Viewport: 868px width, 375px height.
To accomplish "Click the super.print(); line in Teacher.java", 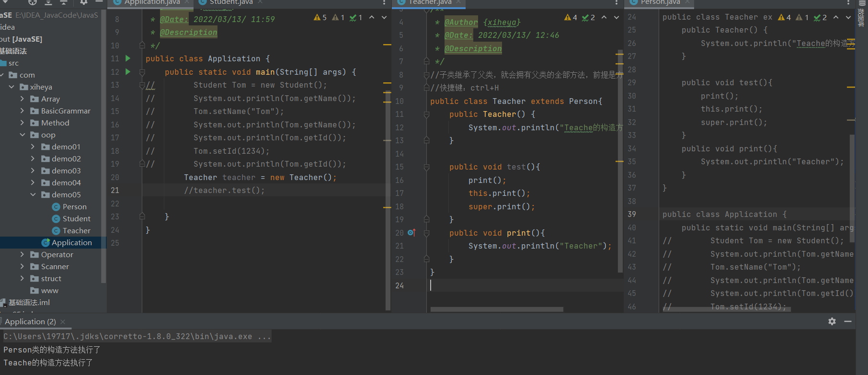I will pyautogui.click(x=502, y=207).
